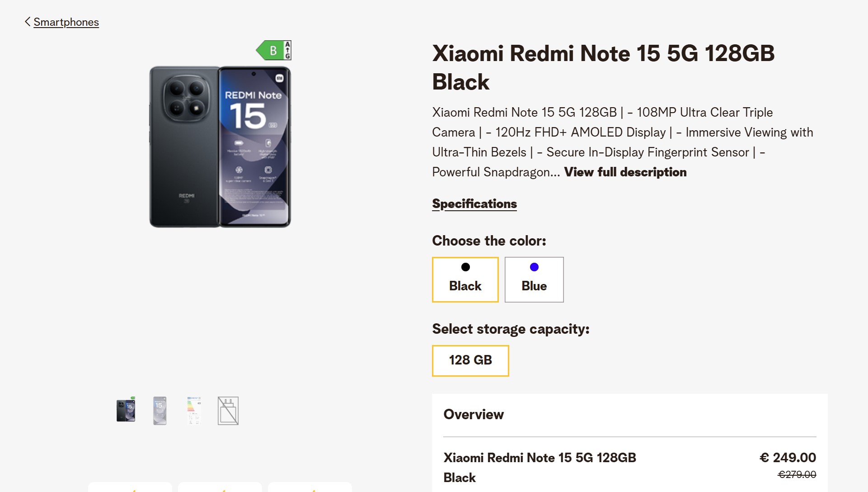The width and height of the screenshot is (868, 492).
Task: Open the Specifications link
Action: tap(474, 203)
